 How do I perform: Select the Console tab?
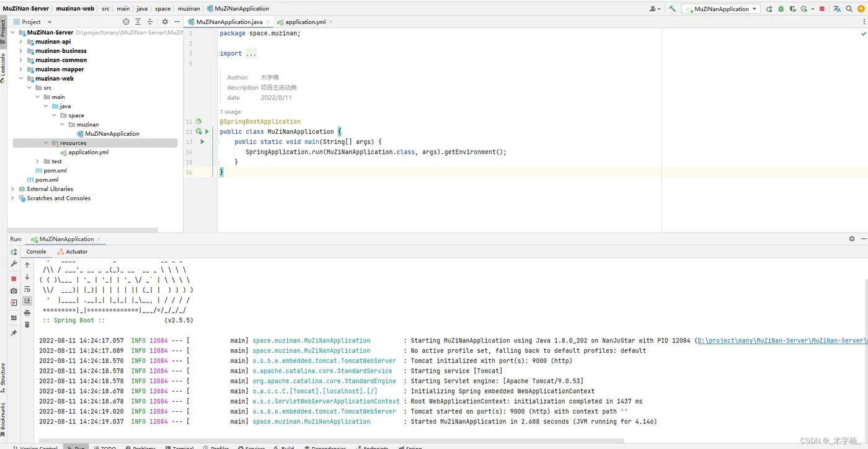click(36, 252)
